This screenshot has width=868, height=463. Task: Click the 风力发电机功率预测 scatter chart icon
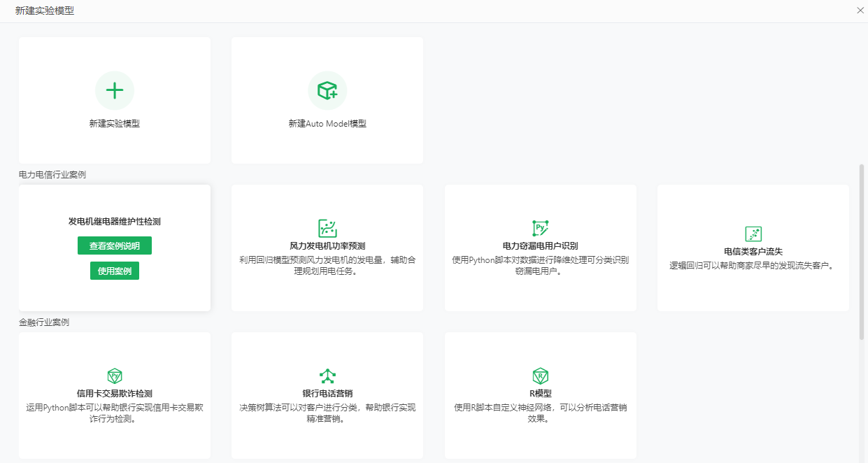pos(327,228)
